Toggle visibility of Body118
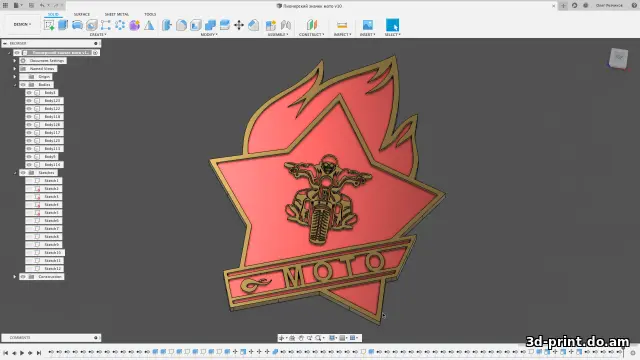640x360 pixels. pyautogui.click(x=29, y=116)
